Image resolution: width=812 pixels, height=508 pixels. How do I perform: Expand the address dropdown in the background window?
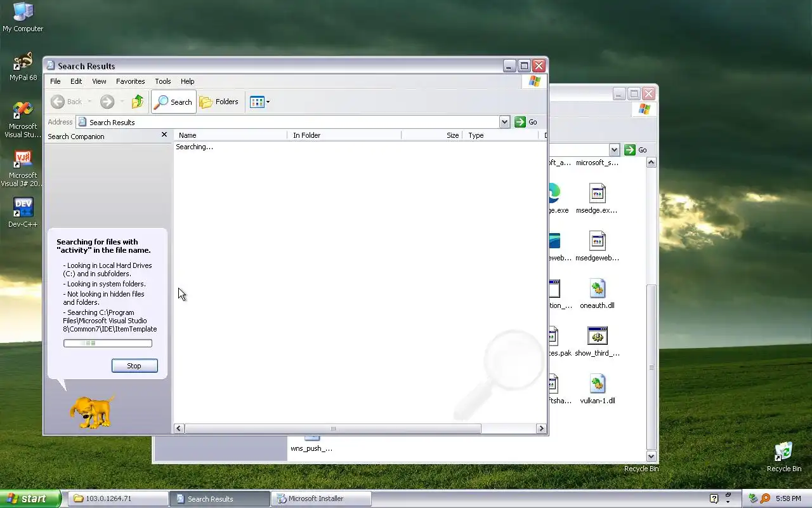click(614, 150)
